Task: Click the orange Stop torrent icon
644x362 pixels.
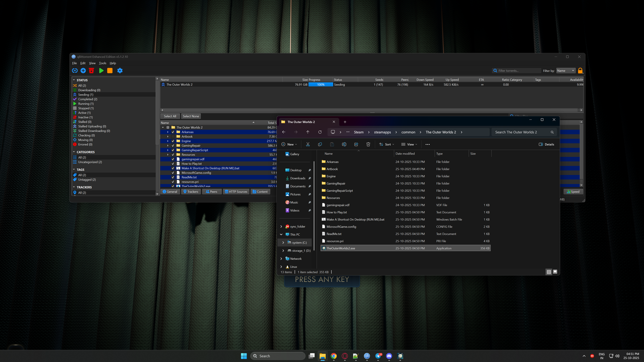Action: click(110, 71)
